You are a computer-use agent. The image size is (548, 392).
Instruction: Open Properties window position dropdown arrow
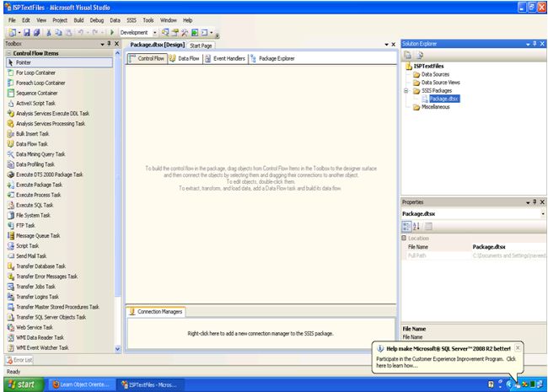point(528,202)
